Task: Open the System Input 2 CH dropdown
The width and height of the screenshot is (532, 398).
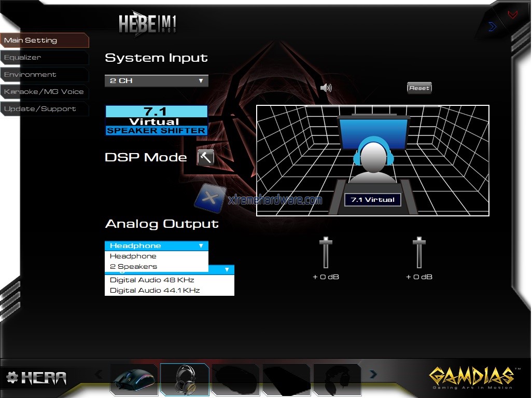Action: [156, 81]
